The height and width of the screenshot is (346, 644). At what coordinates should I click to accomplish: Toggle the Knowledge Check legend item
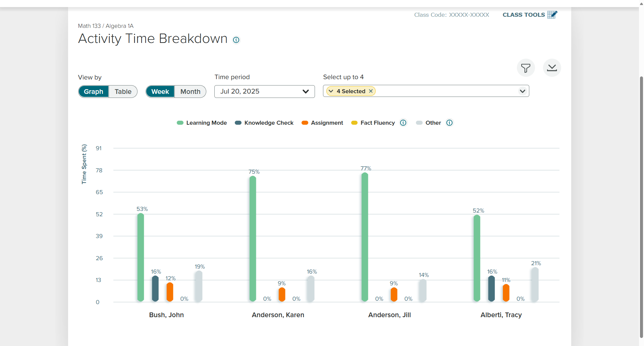264,123
